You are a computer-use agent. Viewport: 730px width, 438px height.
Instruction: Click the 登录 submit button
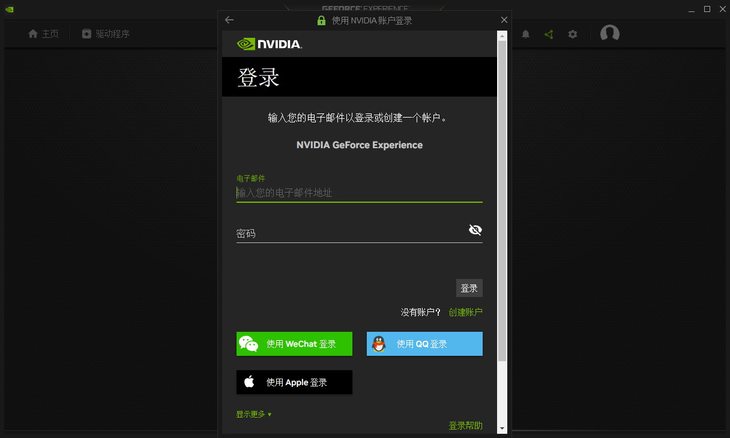(x=469, y=288)
